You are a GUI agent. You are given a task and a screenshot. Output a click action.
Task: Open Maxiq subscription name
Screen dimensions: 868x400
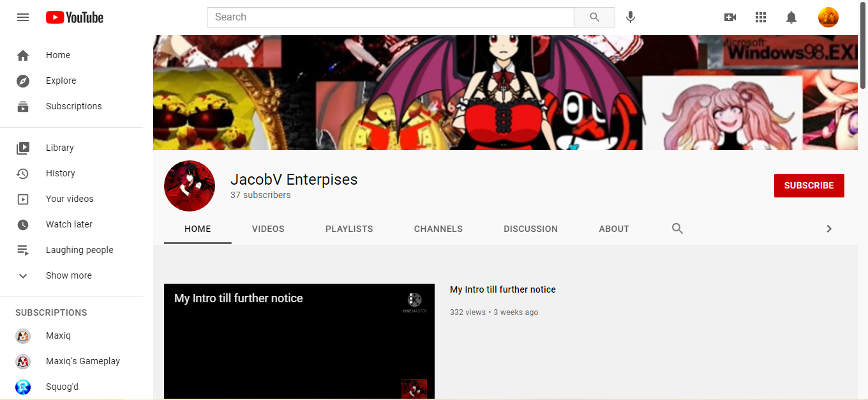(x=59, y=335)
